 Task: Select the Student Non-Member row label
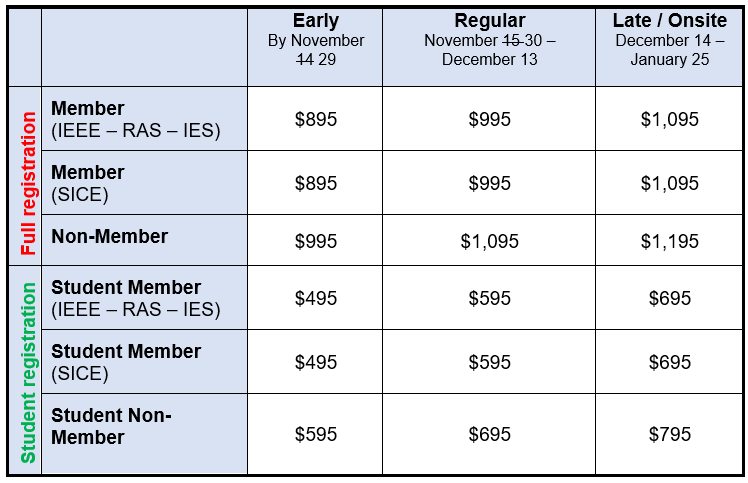[111, 426]
